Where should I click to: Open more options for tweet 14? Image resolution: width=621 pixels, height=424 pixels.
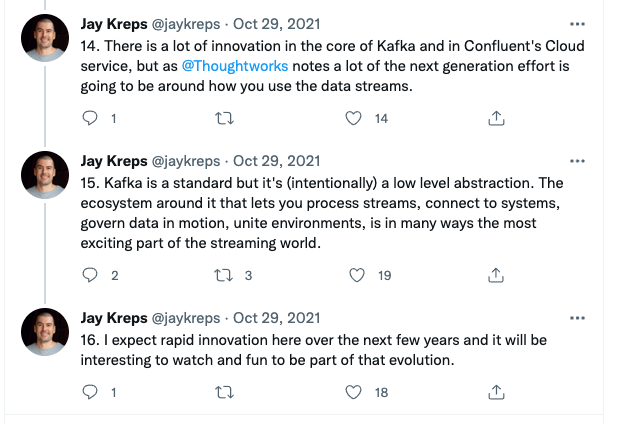577,23
